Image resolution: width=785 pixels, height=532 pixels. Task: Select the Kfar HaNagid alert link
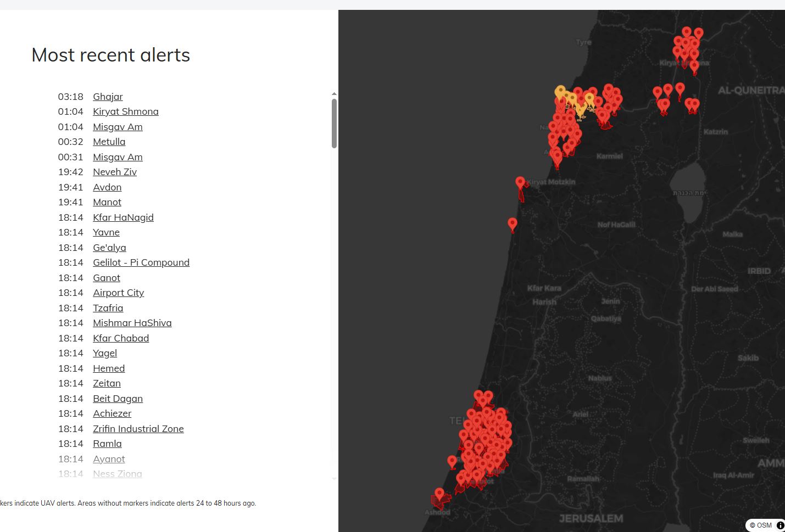coord(123,217)
